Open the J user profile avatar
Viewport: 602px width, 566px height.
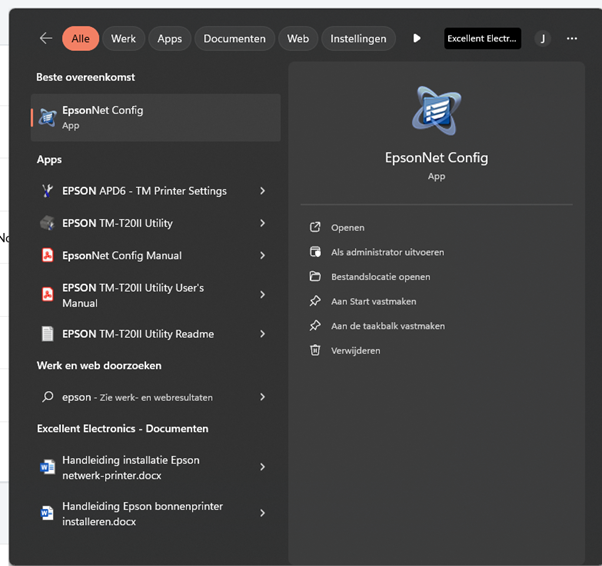(x=542, y=38)
